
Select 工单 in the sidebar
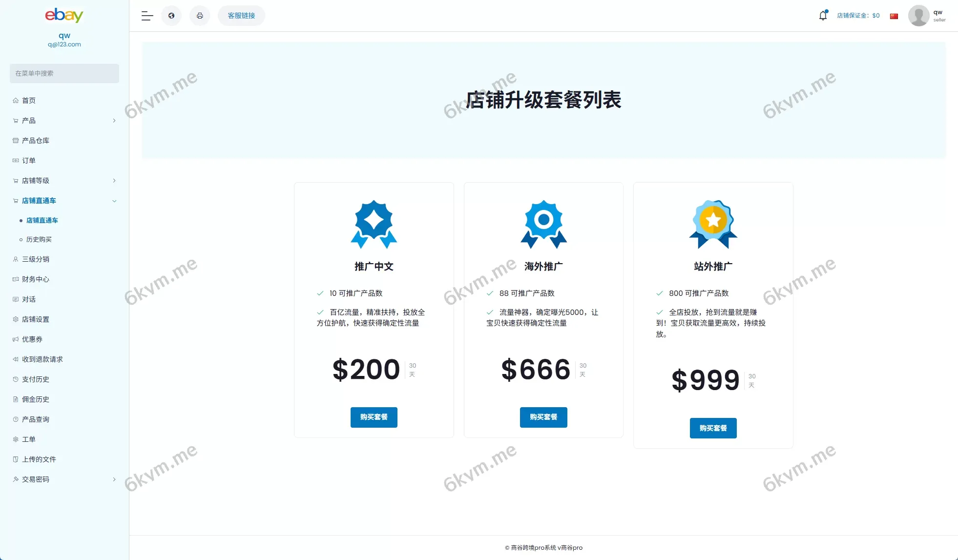click(x=29, y=439)
